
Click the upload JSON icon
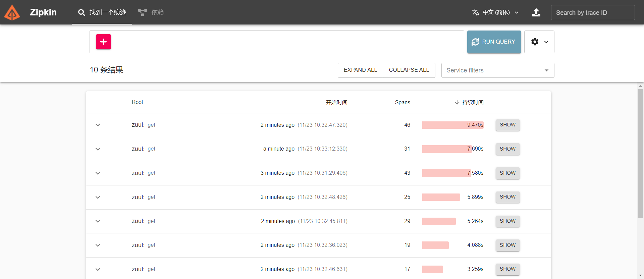[x=536, y=12]
